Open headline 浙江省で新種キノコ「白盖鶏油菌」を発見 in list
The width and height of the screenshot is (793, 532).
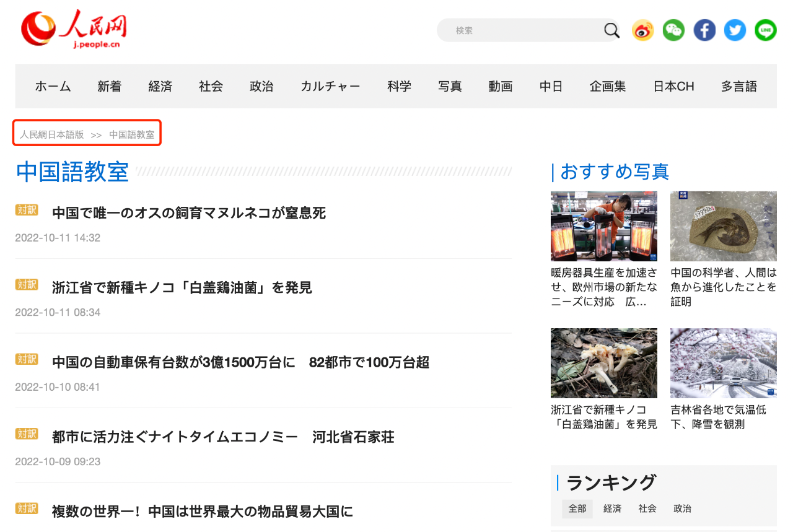(x=182, y=287)
